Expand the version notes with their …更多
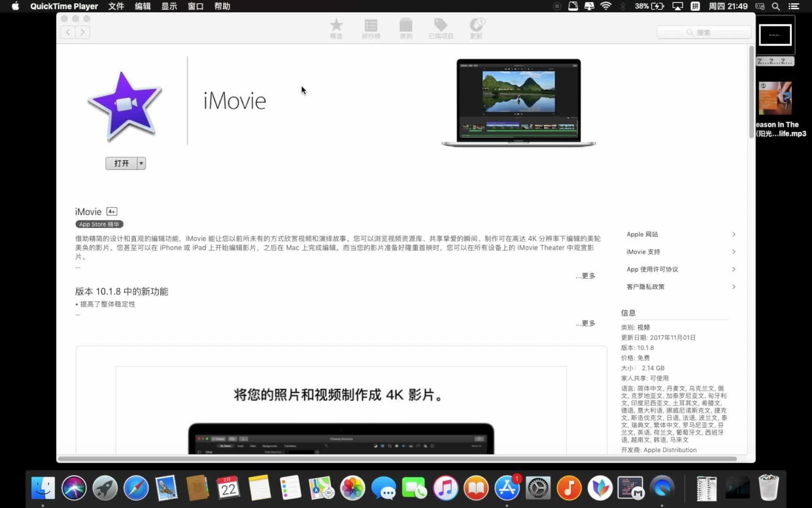This screenshot has width=812, height=508. click(586, 323)
